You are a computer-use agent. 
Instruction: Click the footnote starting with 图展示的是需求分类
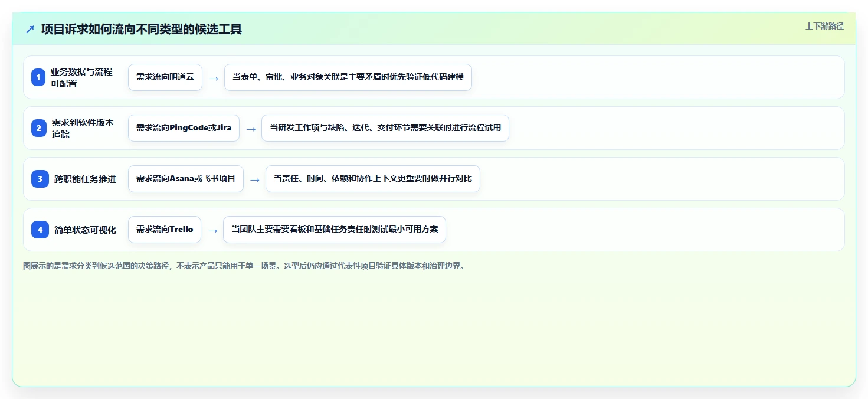coord(244,266)
